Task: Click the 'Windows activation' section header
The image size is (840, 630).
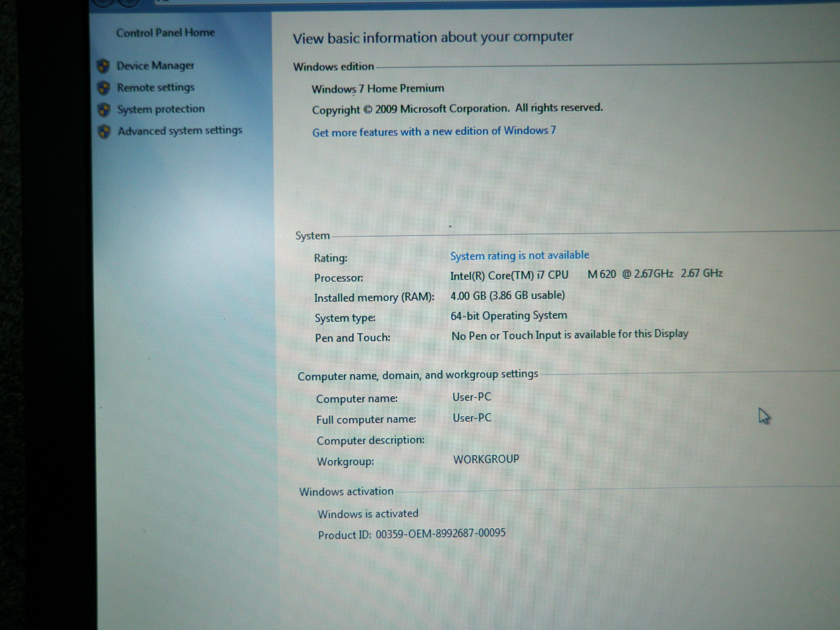Action: [x=346, y=492]
